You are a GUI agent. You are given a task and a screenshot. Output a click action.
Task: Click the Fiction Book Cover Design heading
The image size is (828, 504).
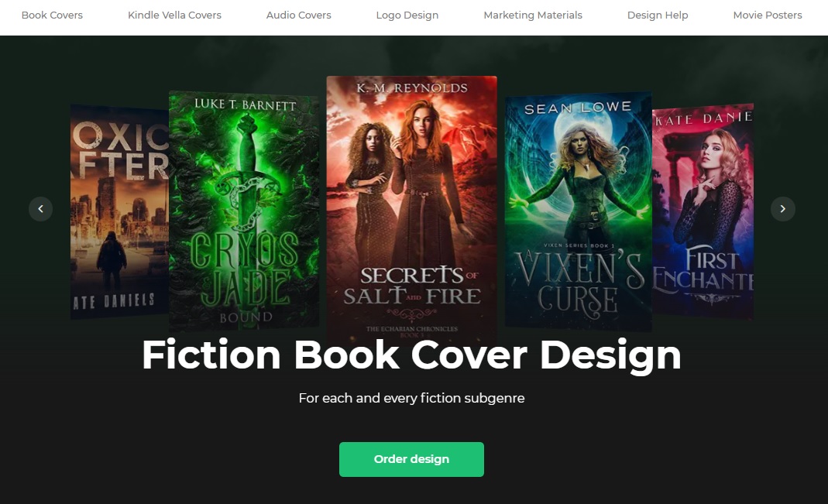coord(411,355)
